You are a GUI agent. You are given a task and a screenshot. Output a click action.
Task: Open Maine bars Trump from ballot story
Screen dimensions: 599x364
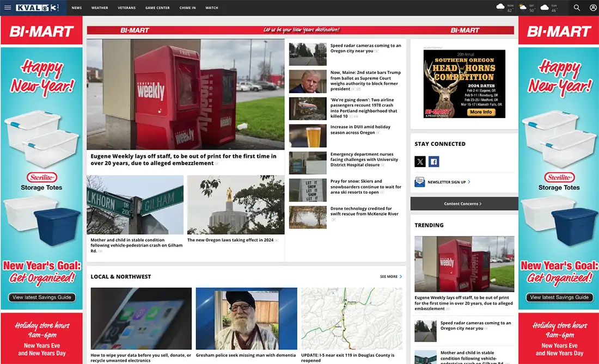(x=365, y=81)
